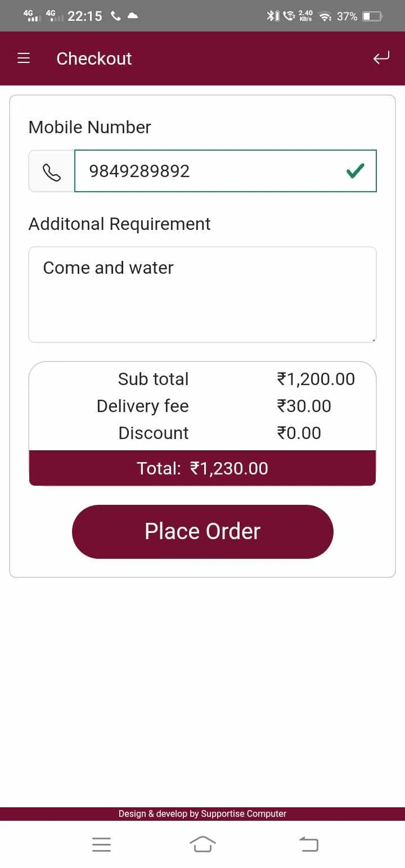
Task: Focus the mobile number input field
Action: tap(226, 171)
